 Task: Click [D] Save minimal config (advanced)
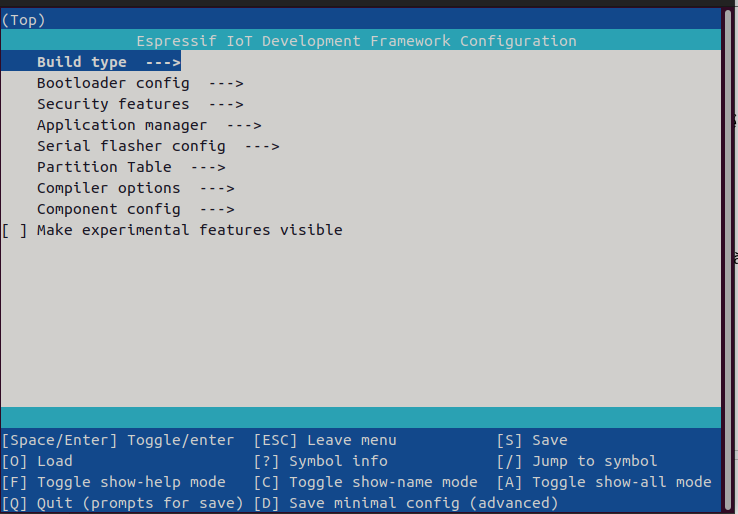(406, 503)
